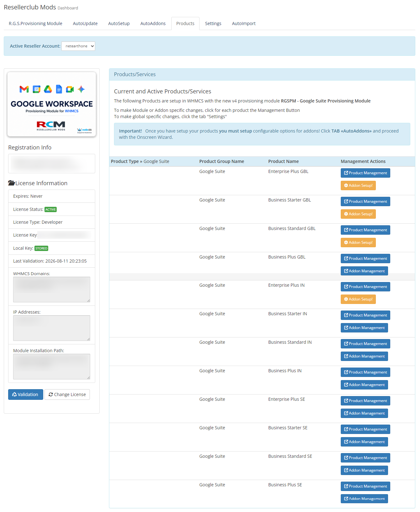The image size is (420, 512).
Task: Open Addon Management for Business Plus SE
Action: coord(364,499)
